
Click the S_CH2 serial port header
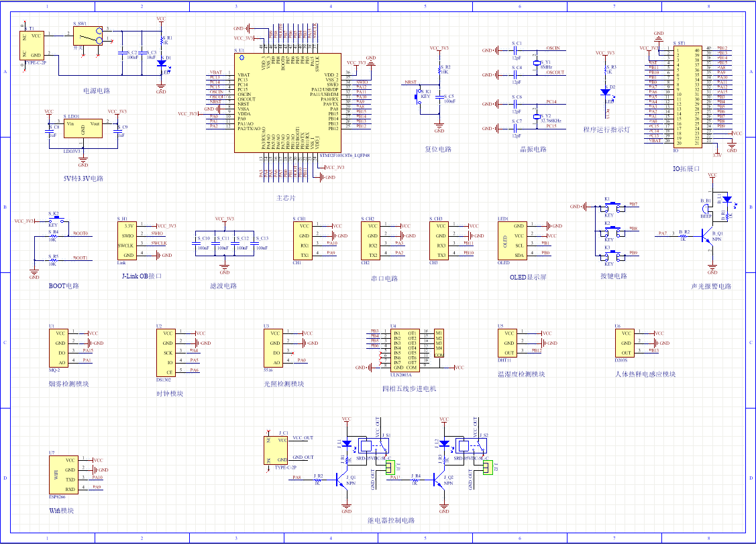click(x=371, y=241)
